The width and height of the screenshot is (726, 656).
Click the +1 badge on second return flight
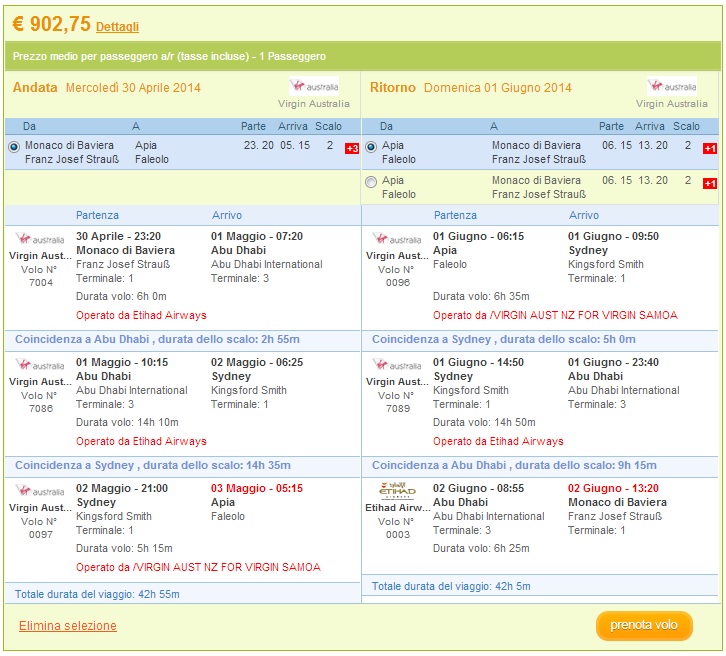(x=710, y=184)
